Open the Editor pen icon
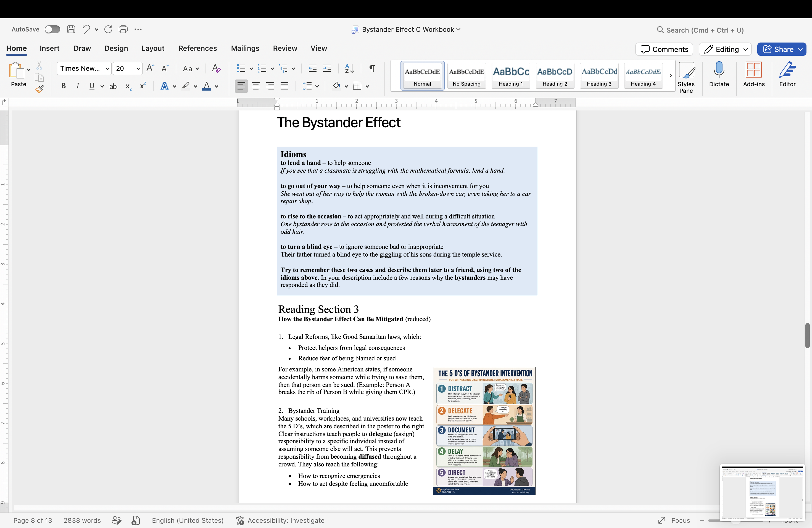This screenshot has width=812, height=528. coord(787,74)
